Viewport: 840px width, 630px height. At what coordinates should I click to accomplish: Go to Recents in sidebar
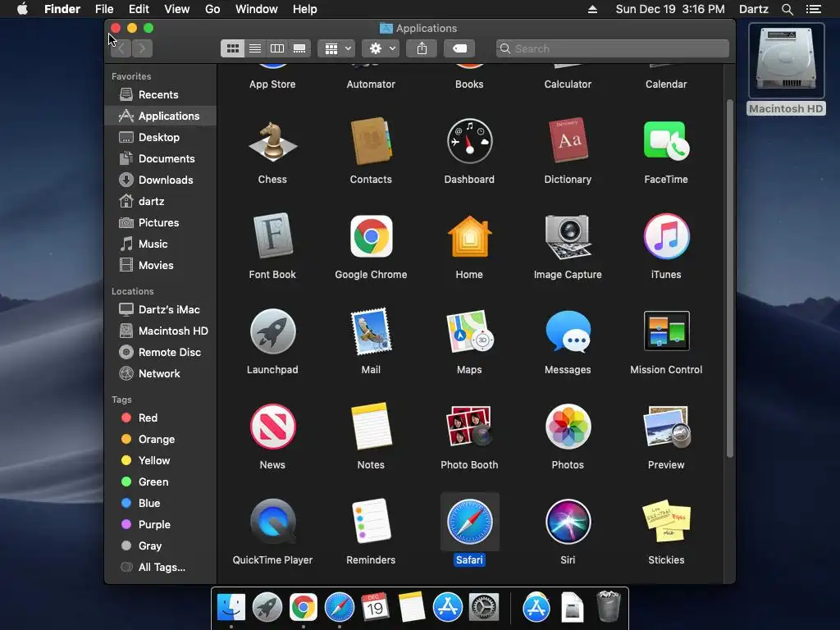160,95
